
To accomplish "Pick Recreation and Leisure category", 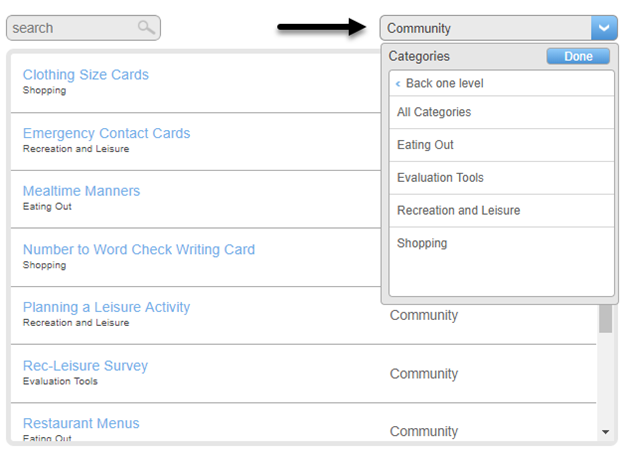I will coord(501,210).
